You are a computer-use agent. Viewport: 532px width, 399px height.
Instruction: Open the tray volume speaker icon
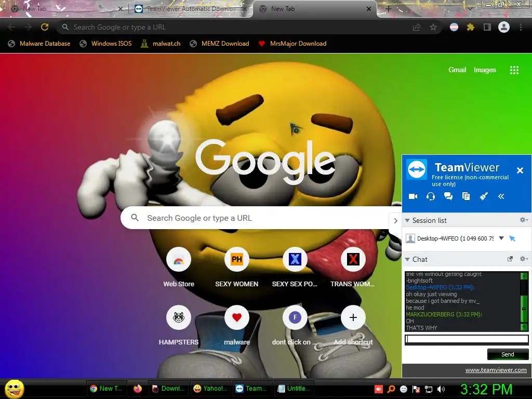click(441, 389)
